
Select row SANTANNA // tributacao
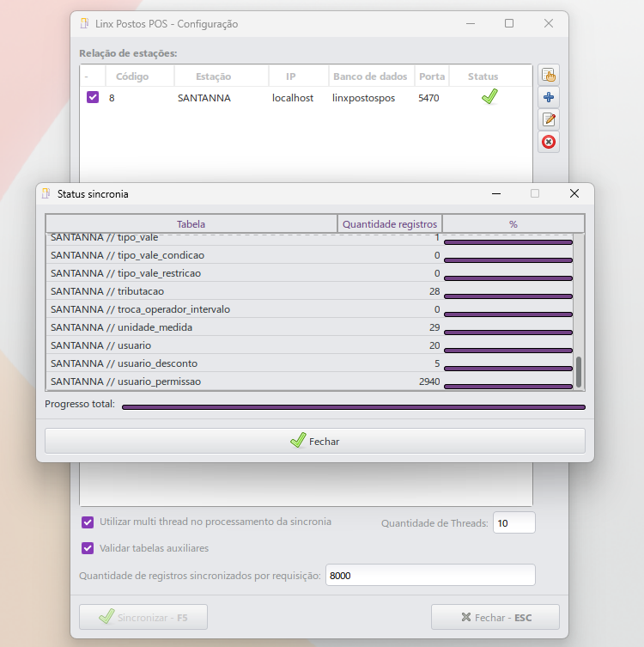310,291
